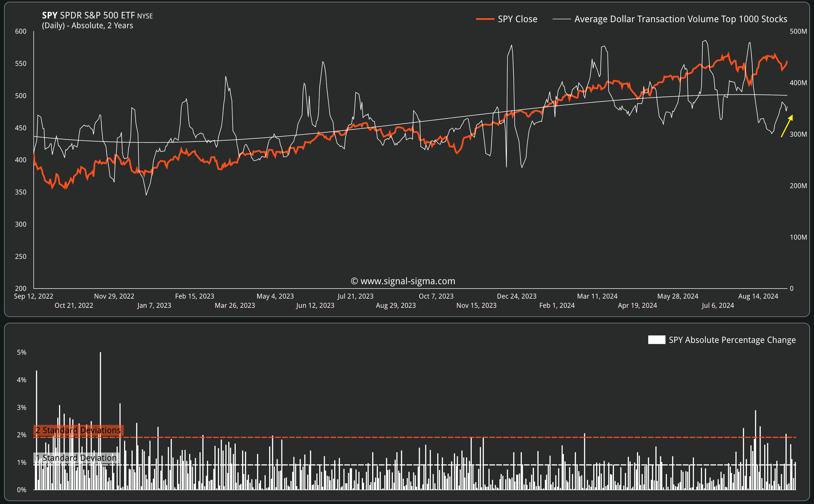Click the orange SPY Close legend line swatch

485,19
